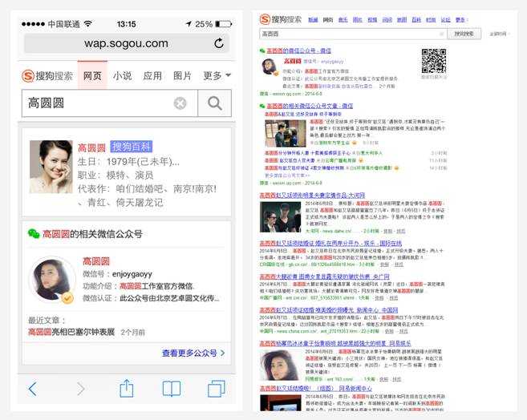Click the QR code in the desktop result
Viewport: 527px width, 420px height.
coord(434,61)
